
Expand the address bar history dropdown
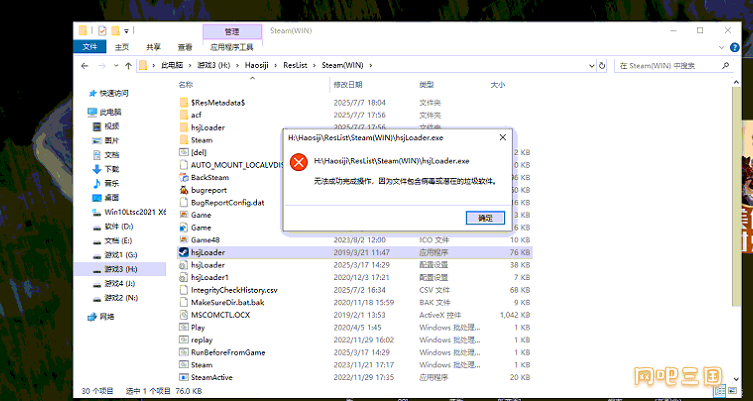coord(591,66)
